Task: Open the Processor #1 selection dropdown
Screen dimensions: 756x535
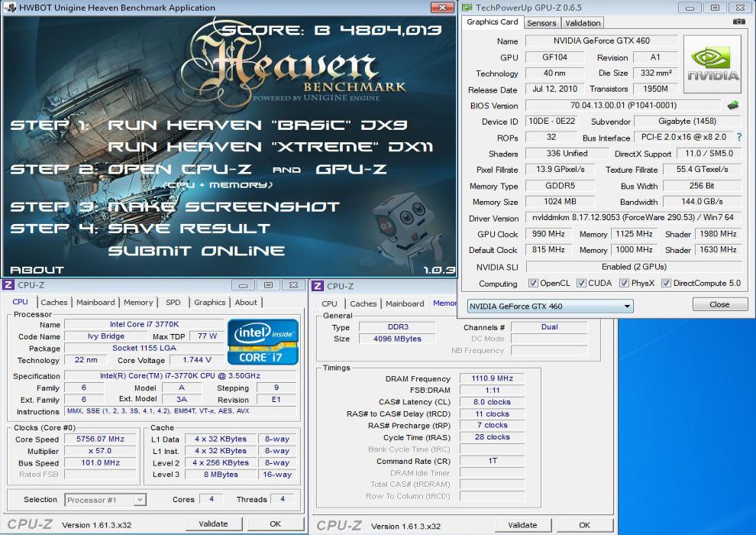Action: click(x=105, y=500)
